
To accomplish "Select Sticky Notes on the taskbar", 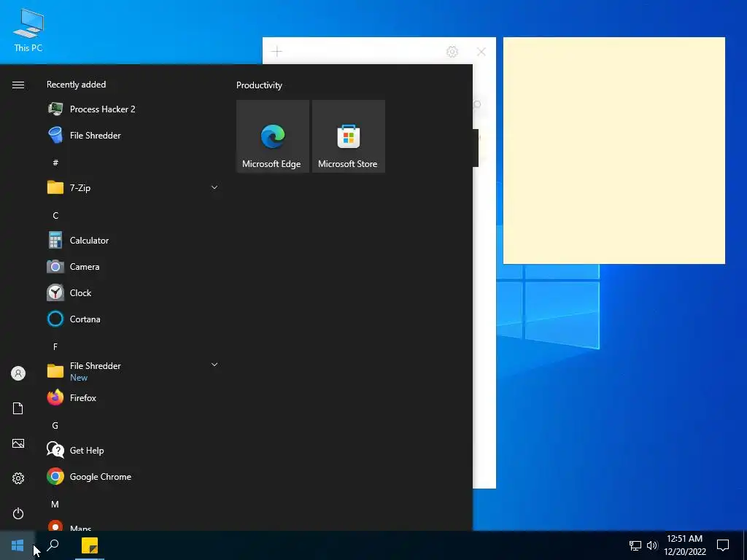I will coord(90,545).
